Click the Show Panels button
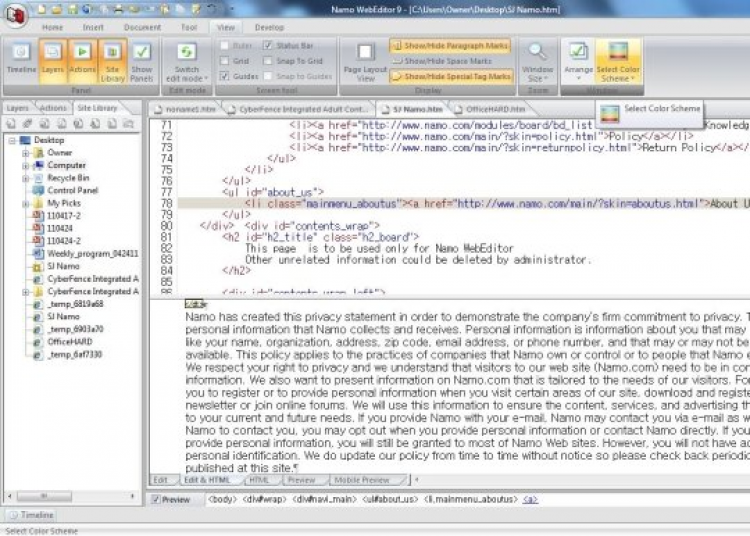 pos(142,61)
